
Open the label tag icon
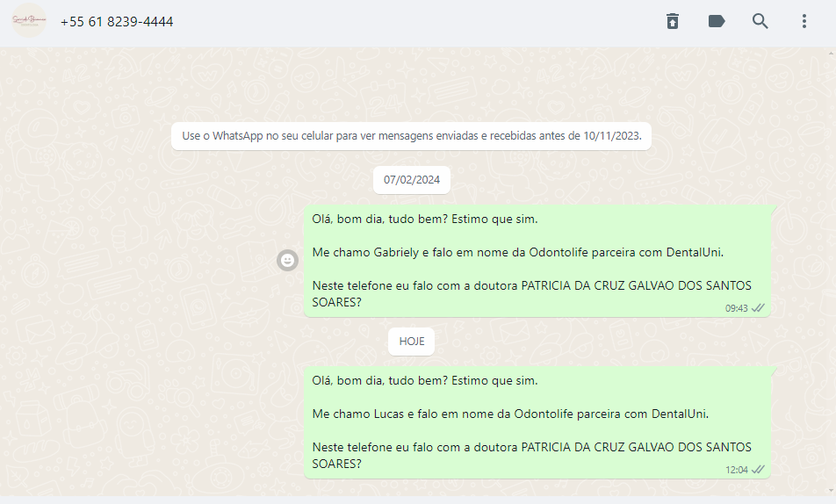[716, 21]
